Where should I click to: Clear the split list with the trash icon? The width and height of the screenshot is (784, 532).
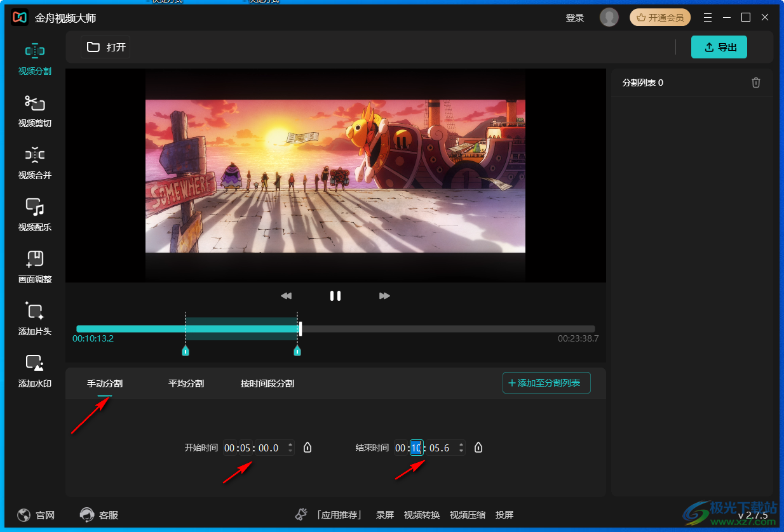pyautogui.click(x=755, y=83)
